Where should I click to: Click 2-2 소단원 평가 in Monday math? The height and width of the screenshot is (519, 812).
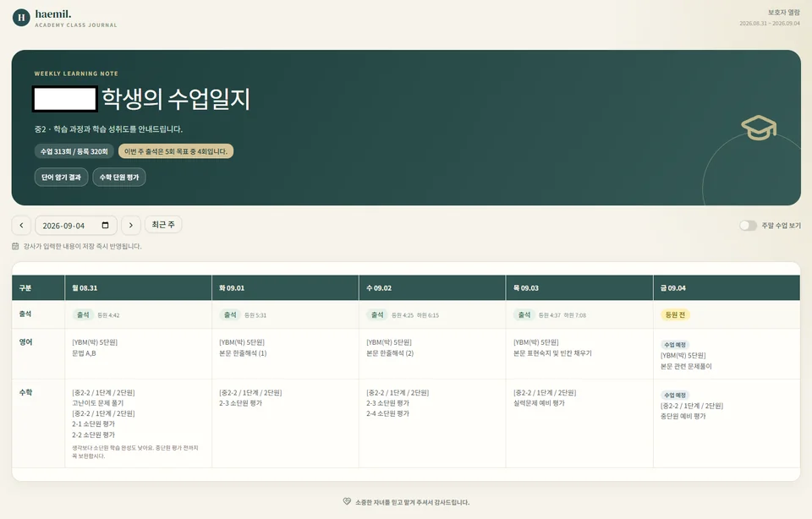[x=93, y=434]
